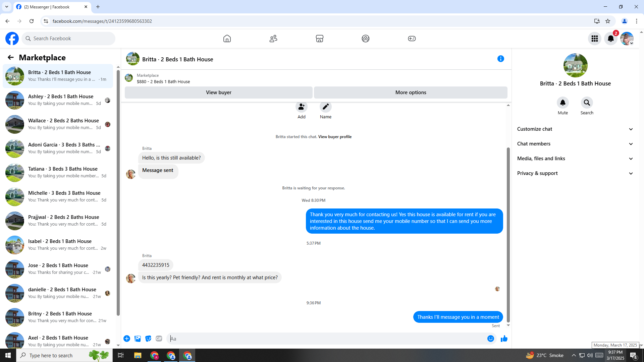Open Prajjwal 2 Beds 2 Baths conversation
Image resolution: width=644 pixels, height=362 pixels.
tap(58, 221)
